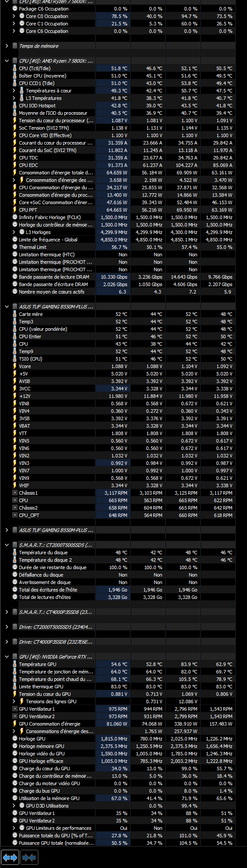Expand the Core C1 Occupation row
This screenshot has height=868, width=247.
coord(14,24)
